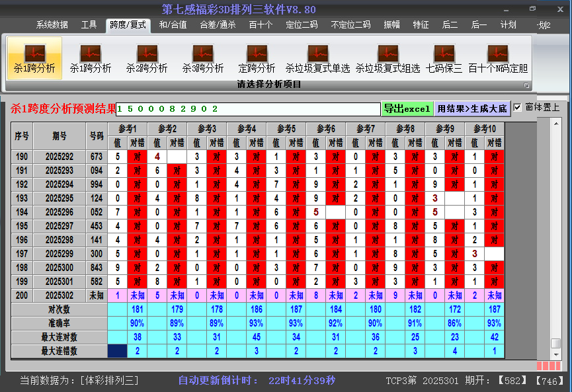Click the prediction result text field

pyautogui.click(x=248, y=109)
